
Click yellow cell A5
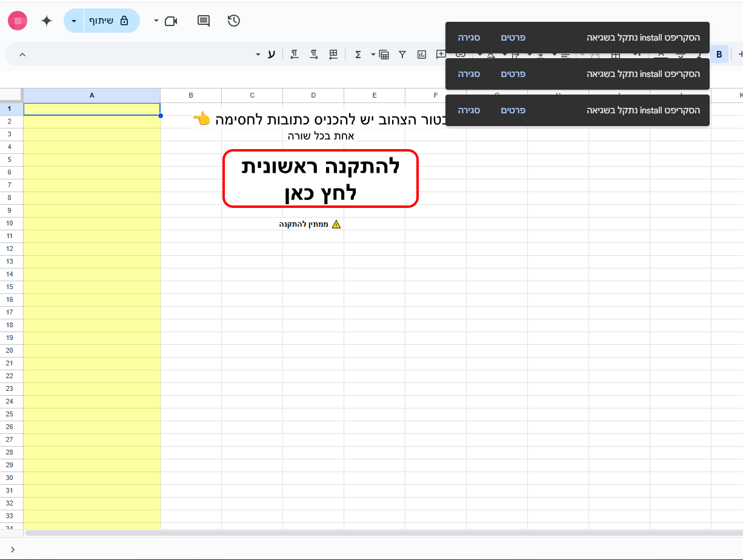coord(92,160)
